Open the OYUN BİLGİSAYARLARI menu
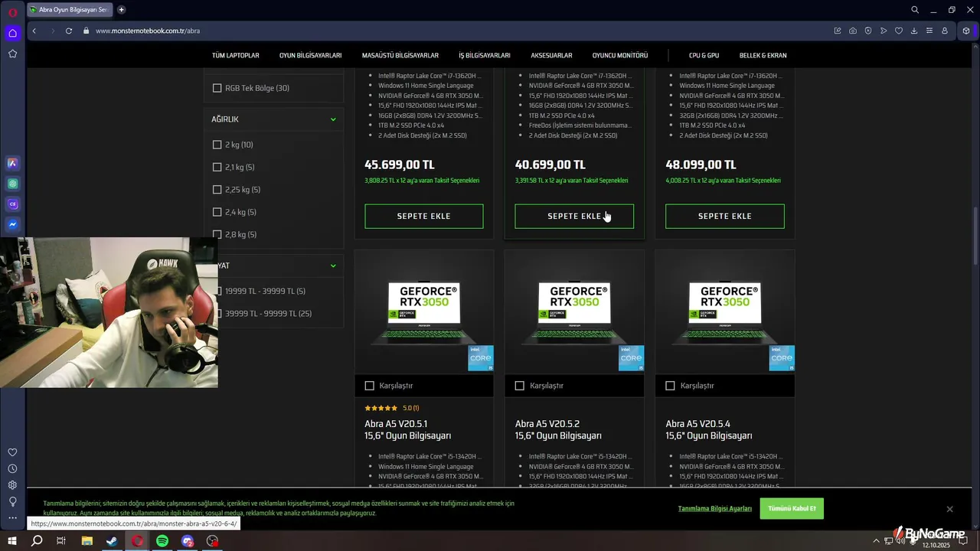980x551 pixels. [310, 55]
